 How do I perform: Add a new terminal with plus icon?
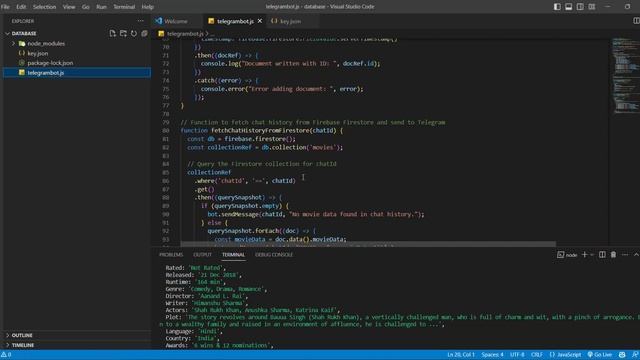point(584,255)
